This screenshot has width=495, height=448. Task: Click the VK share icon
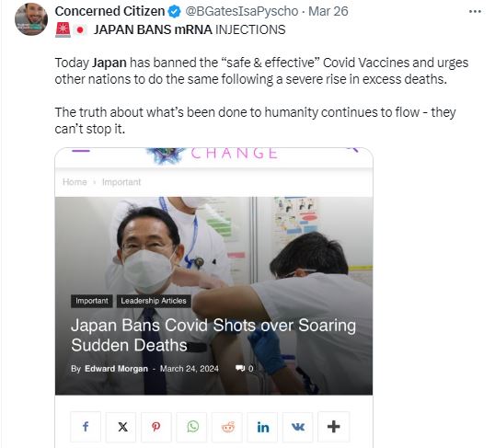[x=298, y=427]
